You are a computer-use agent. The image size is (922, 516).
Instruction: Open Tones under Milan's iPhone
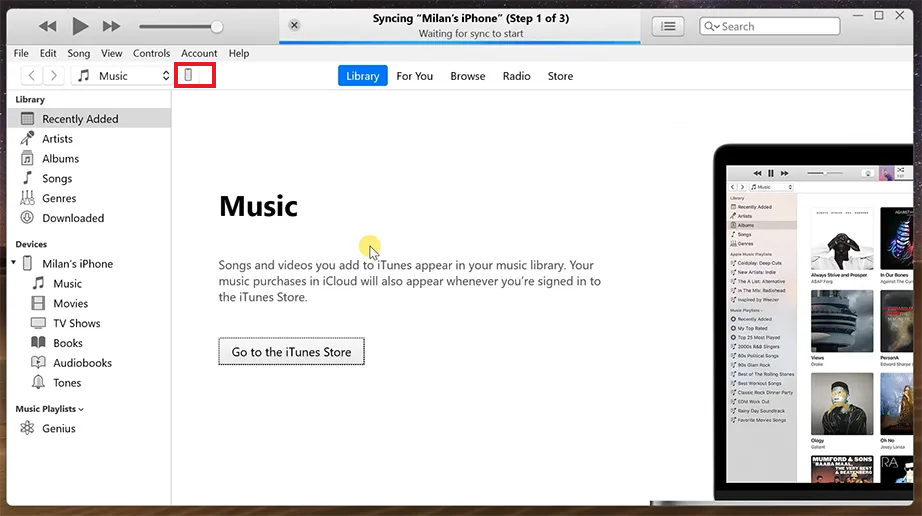(x=67, y=383)
